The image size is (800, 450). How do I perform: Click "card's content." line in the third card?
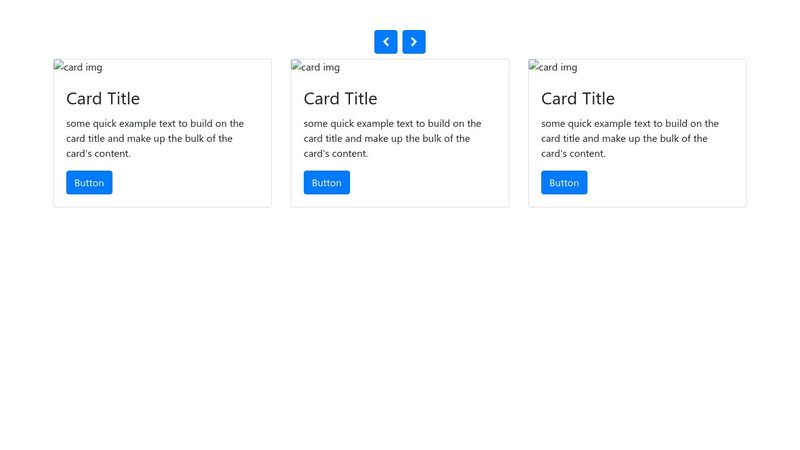pos(573,154)
